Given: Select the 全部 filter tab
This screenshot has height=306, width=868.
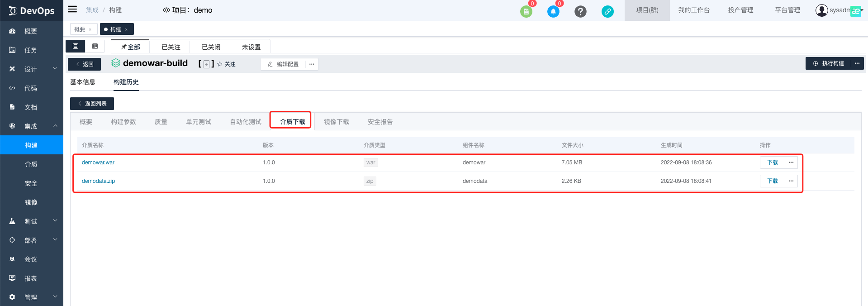Looking at the screenshot, I should pyautogui.click(x=130, y=47).
